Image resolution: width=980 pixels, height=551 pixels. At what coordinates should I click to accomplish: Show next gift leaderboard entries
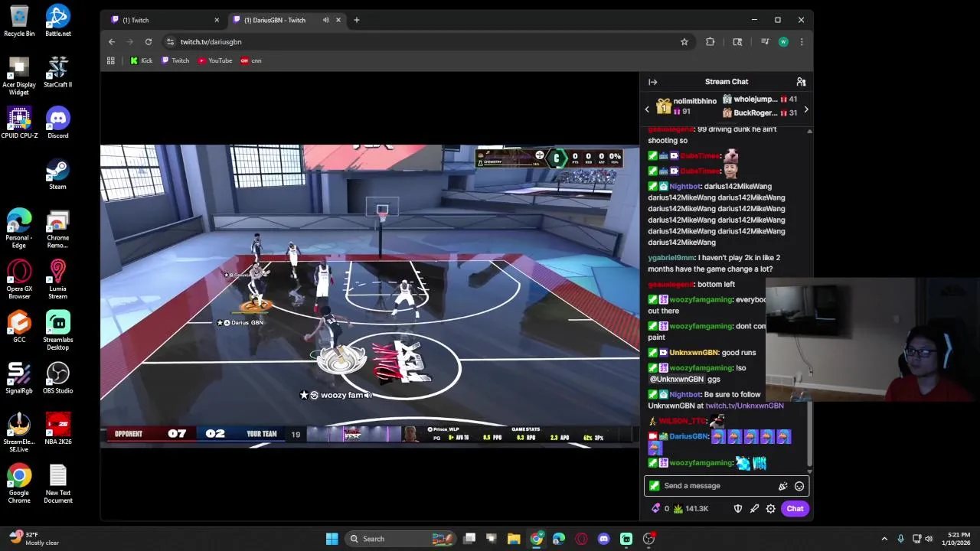point(805,110)
